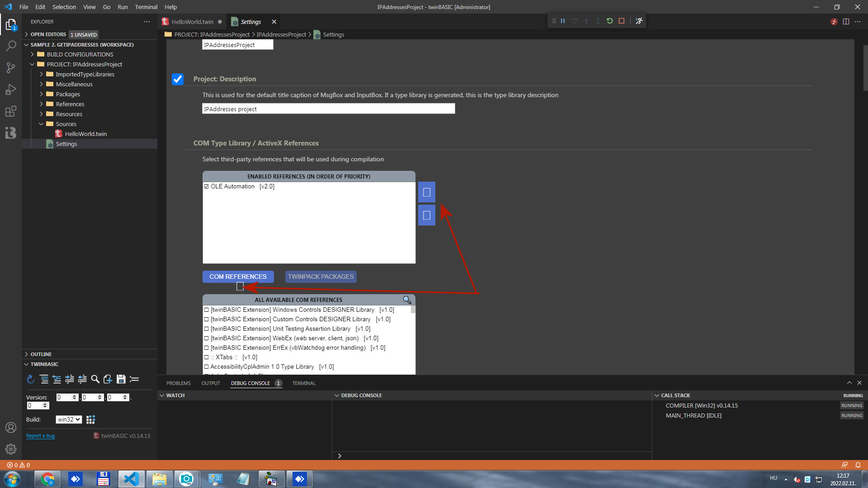This screenshot has width=868, height=488.
Task: Restart debugging with the green circular arrow
Action: click(610, 20)
